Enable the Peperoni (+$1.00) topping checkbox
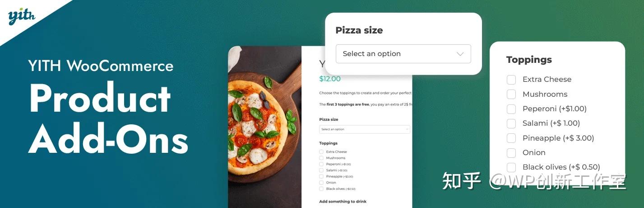 (511, 109)
